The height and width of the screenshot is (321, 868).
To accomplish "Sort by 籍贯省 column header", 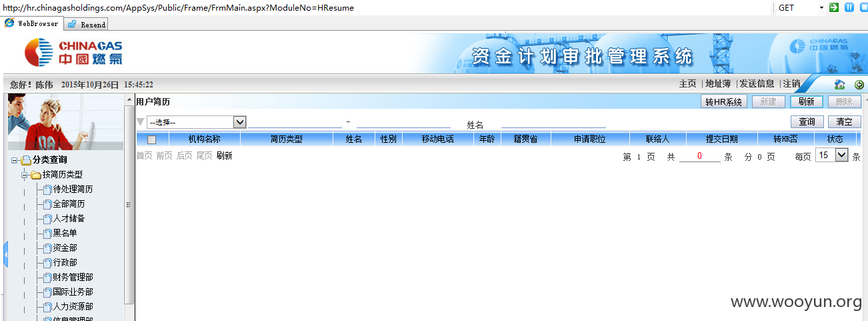I will (525, 139).
